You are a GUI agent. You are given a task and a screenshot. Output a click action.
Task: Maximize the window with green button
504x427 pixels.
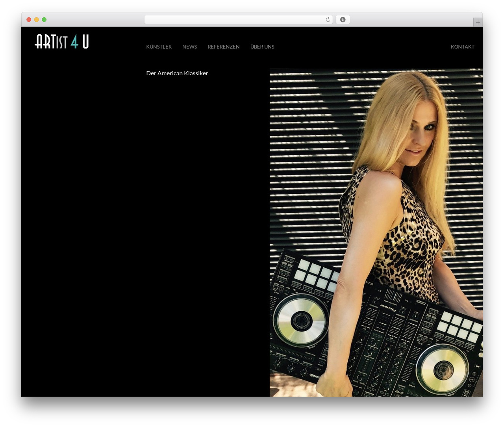pos(44,20)
